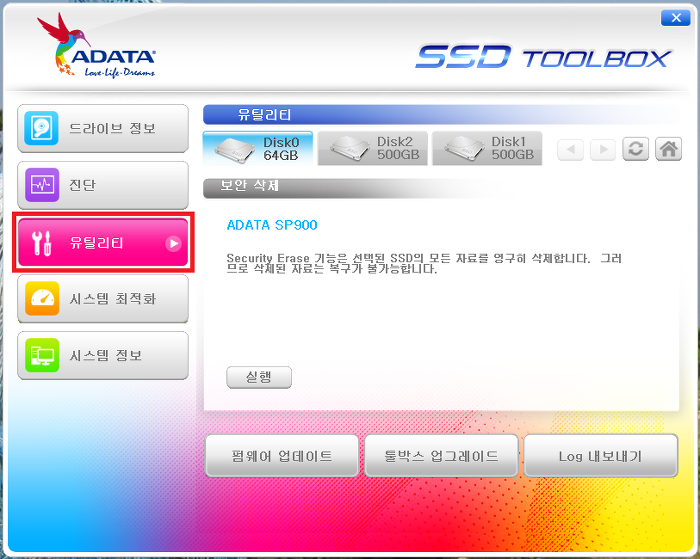
Task: Click the 툴박스 업그레이드 button
Action: (x=441, y=456)
